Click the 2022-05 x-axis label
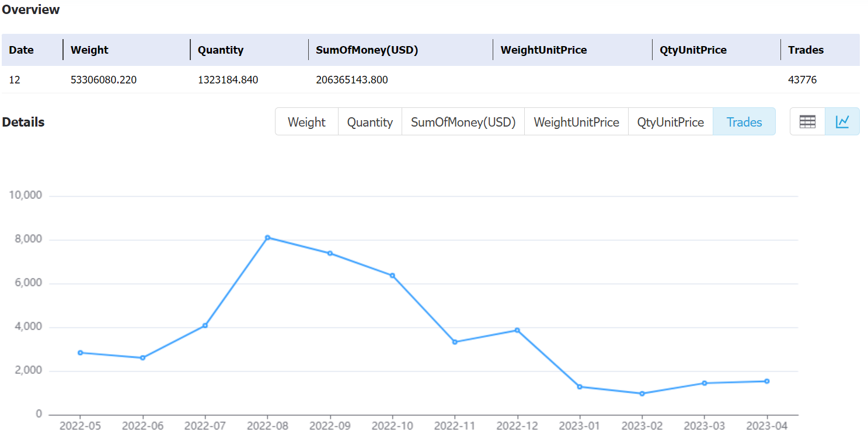 click(80, 426)
